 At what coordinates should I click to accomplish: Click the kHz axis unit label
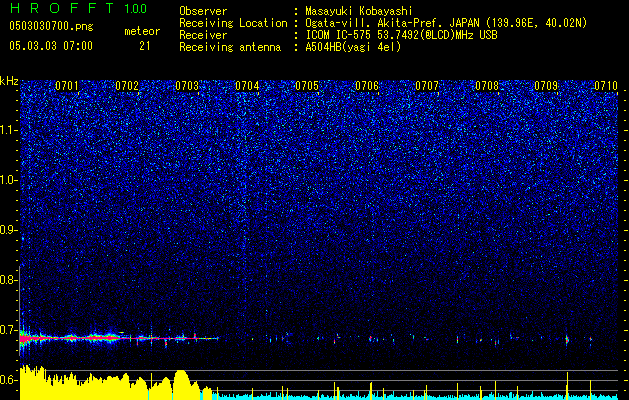coord(9,81)
